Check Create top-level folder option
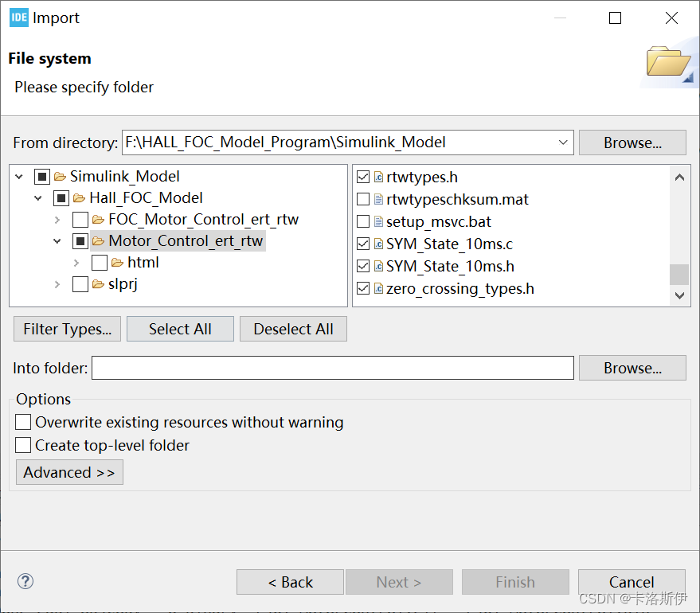This screenshot has width=700, height=613. (24, 446)
